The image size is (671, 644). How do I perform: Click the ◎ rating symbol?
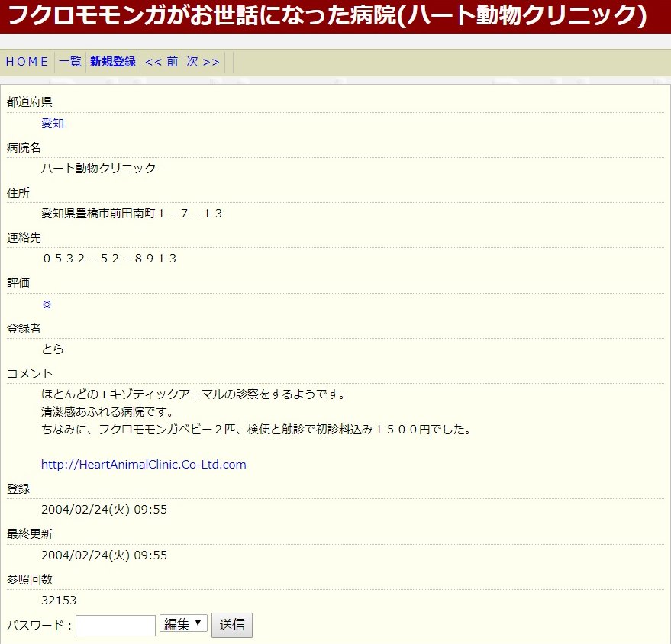(x=47, y=304)
